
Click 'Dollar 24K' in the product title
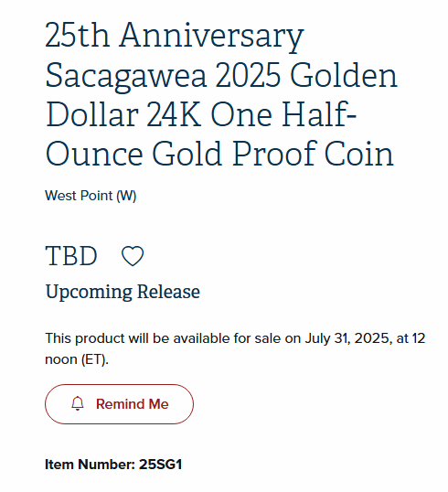click(123, 114)
